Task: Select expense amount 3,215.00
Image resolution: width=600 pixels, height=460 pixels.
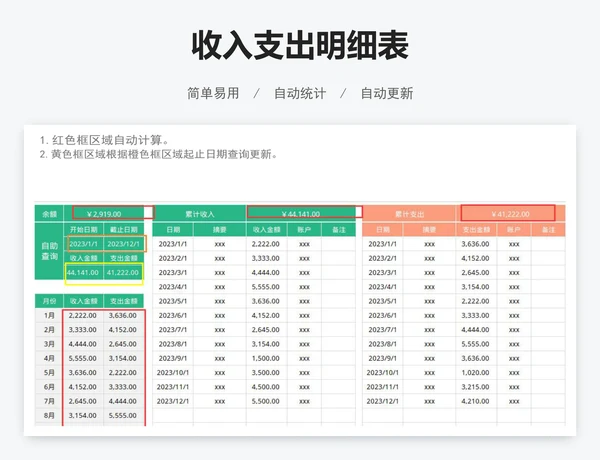Action: (475, 387)
